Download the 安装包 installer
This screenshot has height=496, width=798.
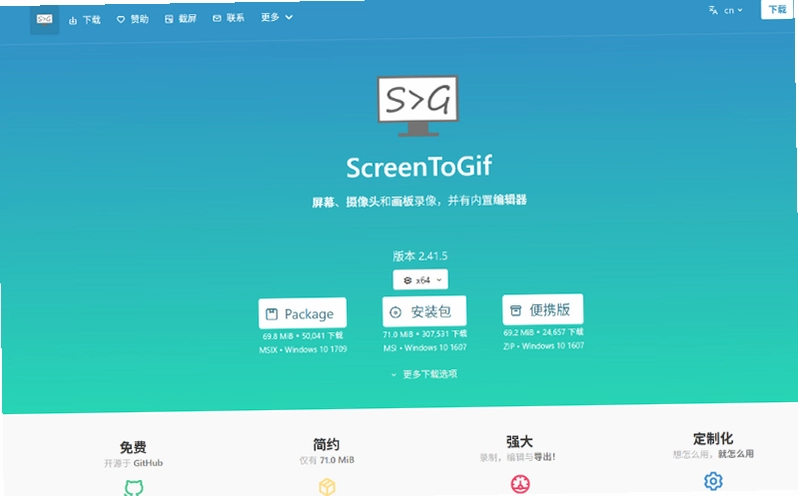click(424, 311)
